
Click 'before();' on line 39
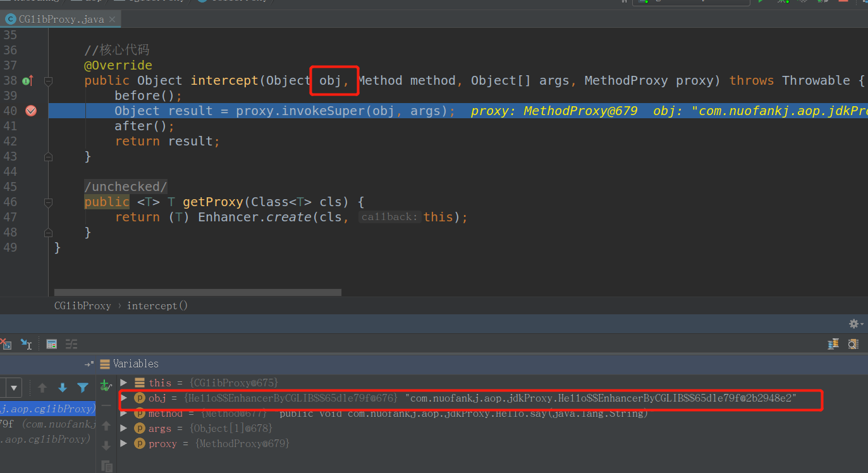click(148, 95)
